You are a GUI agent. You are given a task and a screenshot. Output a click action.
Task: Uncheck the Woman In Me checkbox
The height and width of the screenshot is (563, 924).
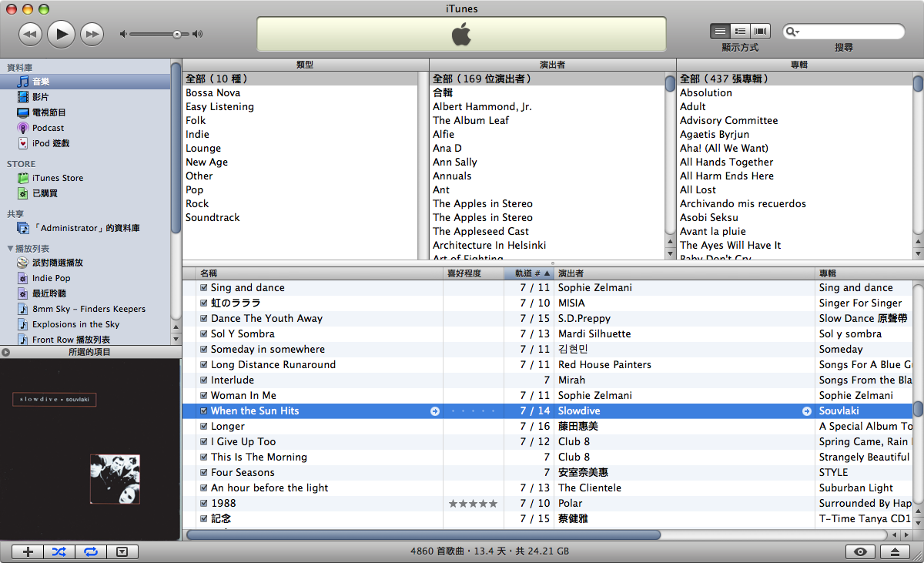[203, 396]
